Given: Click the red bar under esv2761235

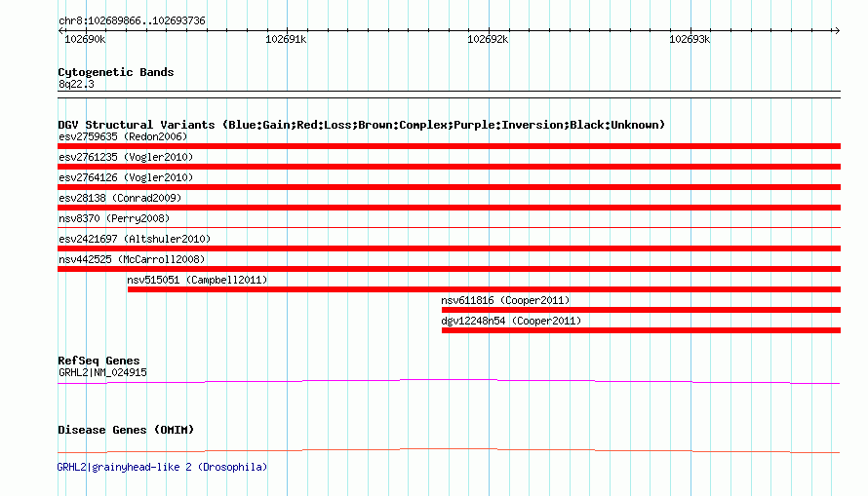Looking at the screenshot, I should (449, 167).
